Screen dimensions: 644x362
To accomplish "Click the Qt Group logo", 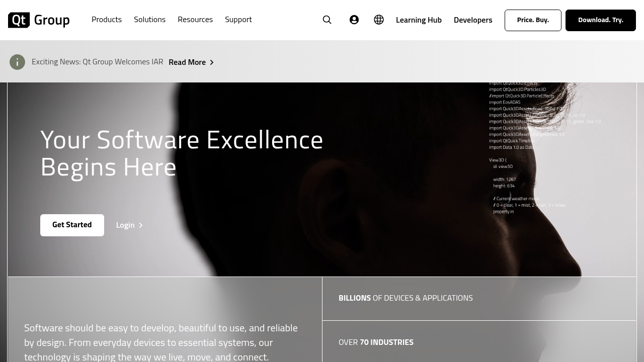I will (38, 20).
